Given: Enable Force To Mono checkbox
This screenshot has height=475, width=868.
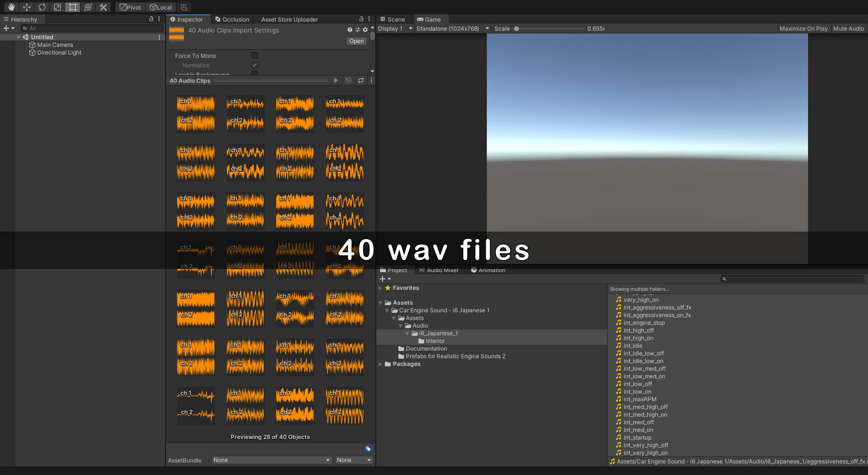Looking at the screenshot, I should pyautogui.click(x=255, y=56).
